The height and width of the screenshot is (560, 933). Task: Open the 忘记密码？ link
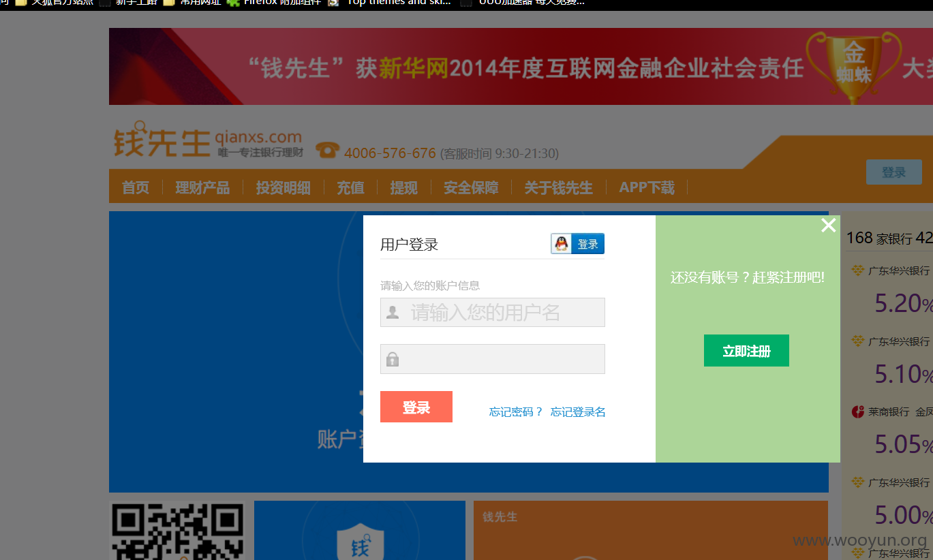(516, 411)
